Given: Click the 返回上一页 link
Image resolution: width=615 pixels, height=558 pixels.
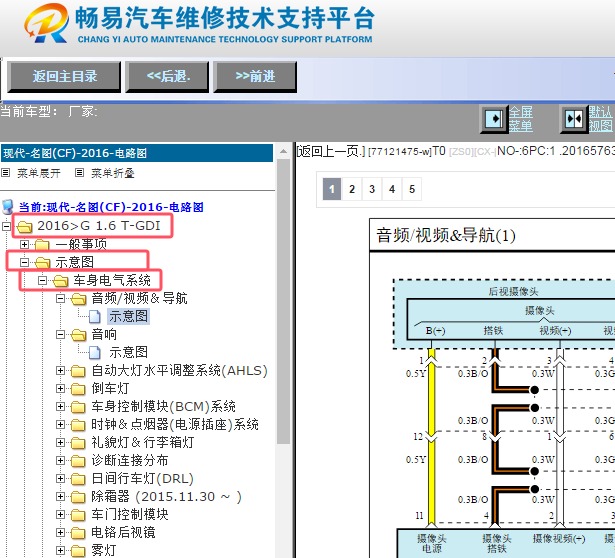Looking at the screenshot, I should [x=331, y=151].
